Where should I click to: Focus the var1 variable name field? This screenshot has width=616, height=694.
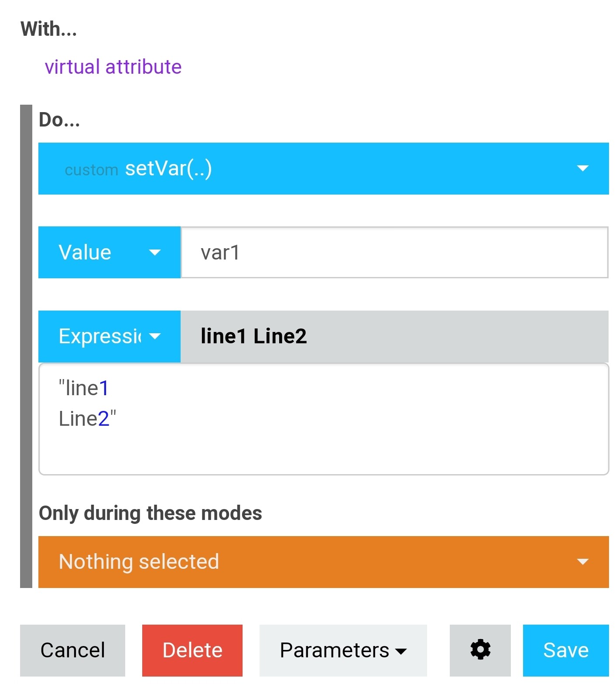(x=394, y=252)
